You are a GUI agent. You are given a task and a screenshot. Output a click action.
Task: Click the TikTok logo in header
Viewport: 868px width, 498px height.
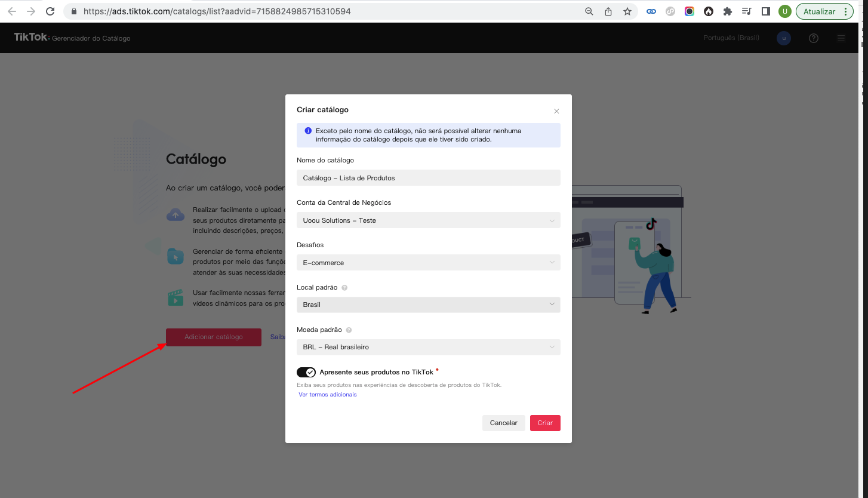pos(31,37)
